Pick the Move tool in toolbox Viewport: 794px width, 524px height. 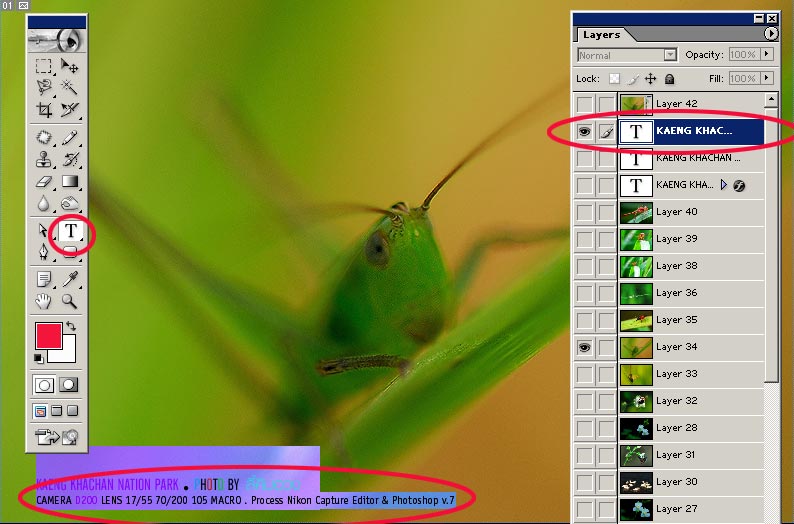click(x=70, y=66)
